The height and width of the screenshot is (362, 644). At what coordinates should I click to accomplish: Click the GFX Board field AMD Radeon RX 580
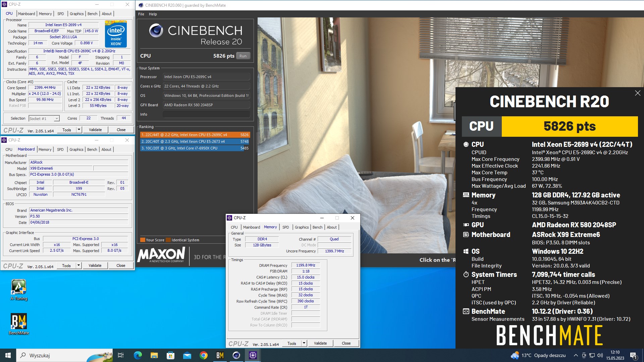coord(206,105)
